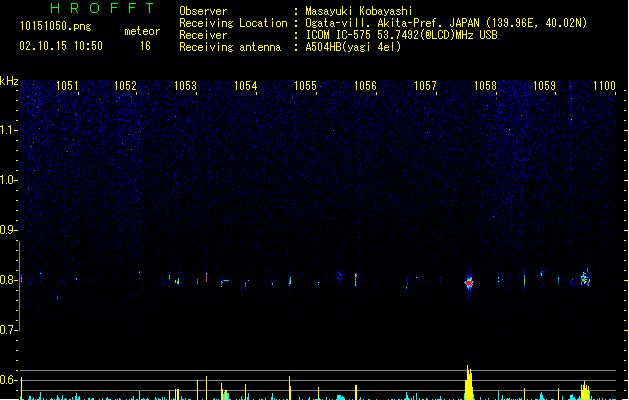The image size is (629, 400).
Task: Click the HROFFT title text
Action: click(x=102, y=8)
